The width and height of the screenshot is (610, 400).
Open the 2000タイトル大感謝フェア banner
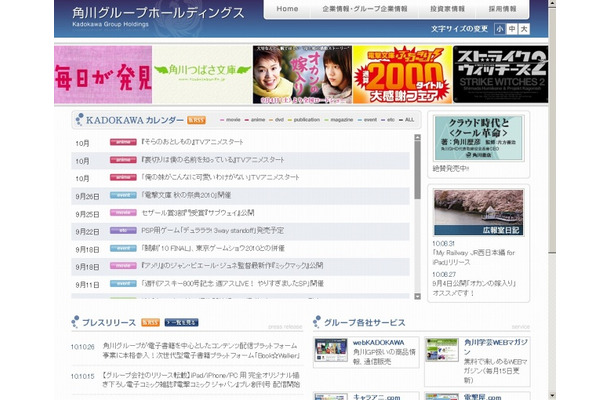[x=402, y=74]
